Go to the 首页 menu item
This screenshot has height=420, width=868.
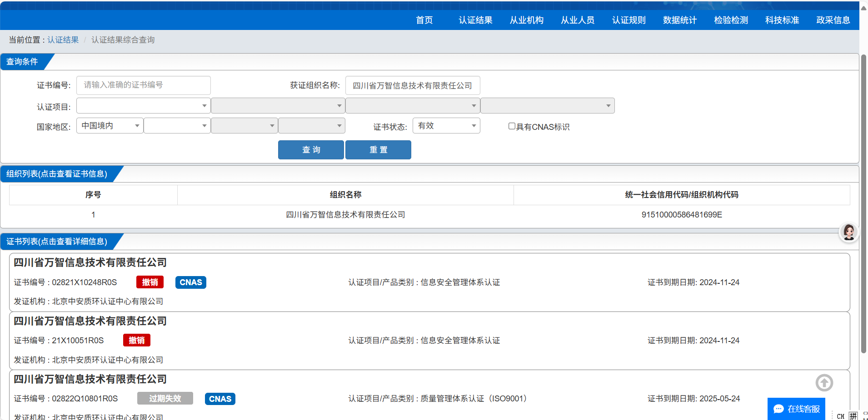[x=424, y=20]
